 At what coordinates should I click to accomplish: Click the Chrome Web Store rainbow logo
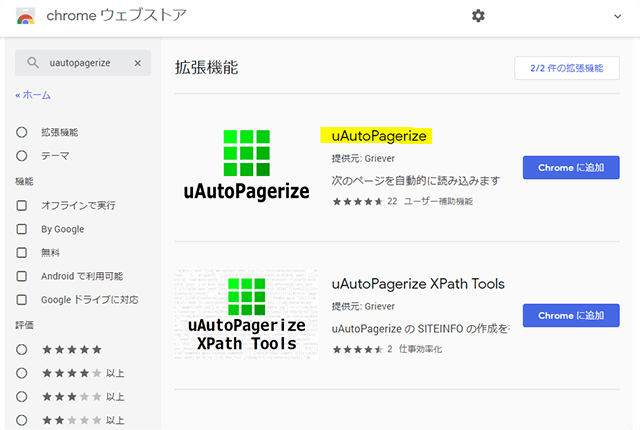[25, 16]
